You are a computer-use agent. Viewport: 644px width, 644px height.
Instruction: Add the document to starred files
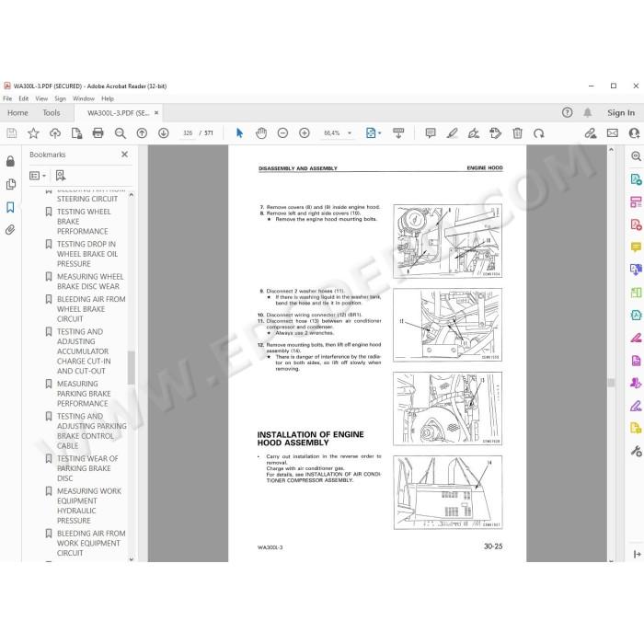pyautogui.click(x=33, y=133)
